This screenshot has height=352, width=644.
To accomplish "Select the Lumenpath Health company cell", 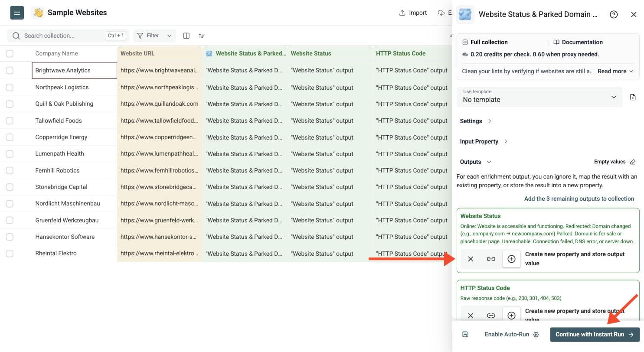I will (x=74, y=153).
